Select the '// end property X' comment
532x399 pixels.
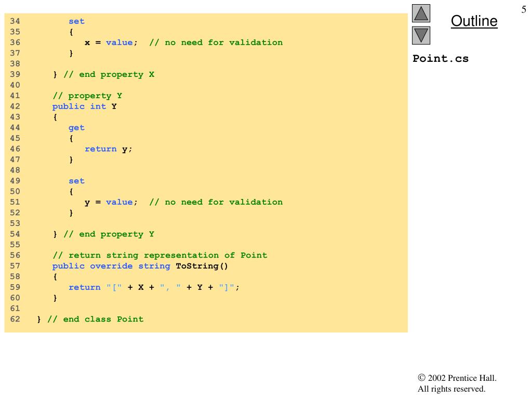pyautogui.click(x=109, y=74)
